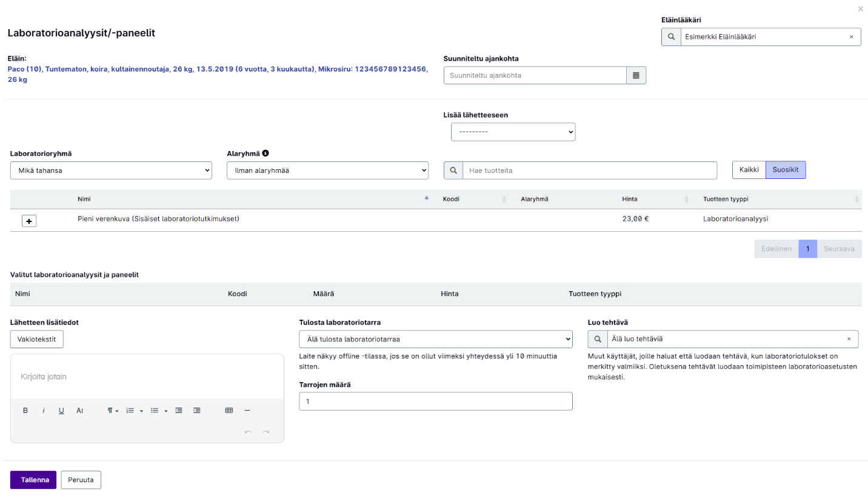The image size is (868, 498).
Task: Open the Laboratorioryhmä dropdown
Action: (x=111, y=170)
